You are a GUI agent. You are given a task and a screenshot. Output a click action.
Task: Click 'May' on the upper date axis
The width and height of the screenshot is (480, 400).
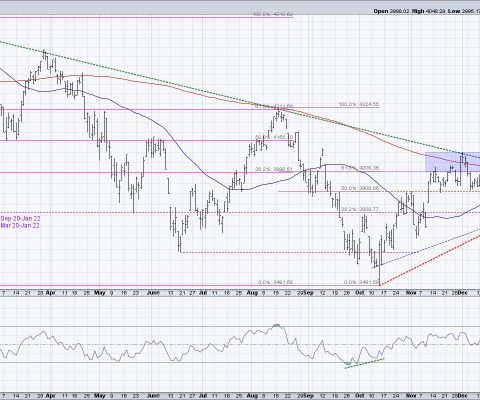pyautogui.click(x=100, y=293)
